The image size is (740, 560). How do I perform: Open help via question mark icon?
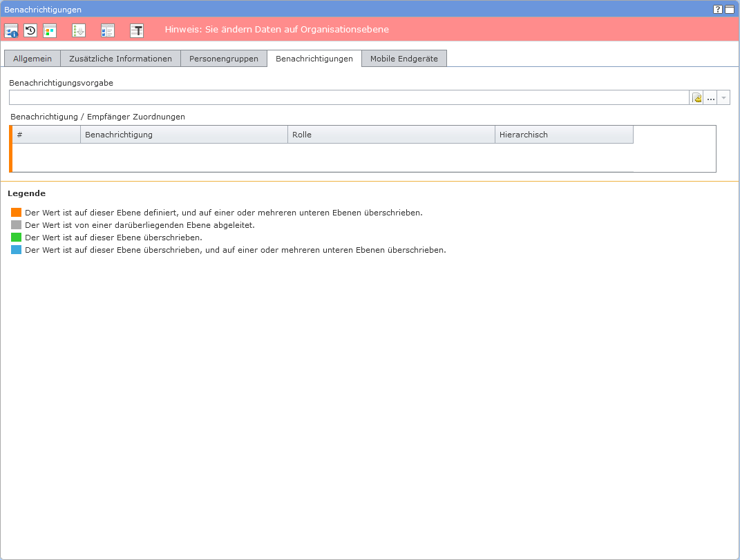pos(718,9)
